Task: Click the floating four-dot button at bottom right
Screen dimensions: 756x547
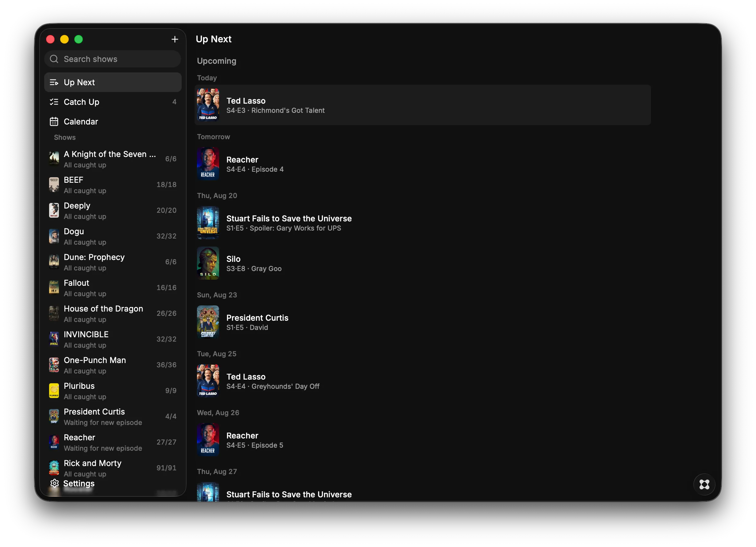Action: point(704,484)
